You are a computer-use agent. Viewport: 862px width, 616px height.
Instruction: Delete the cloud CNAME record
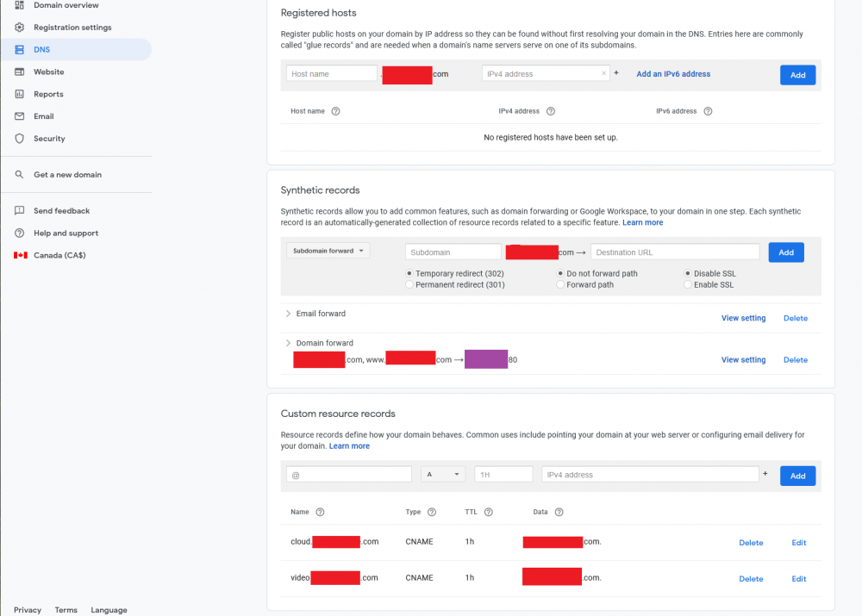tap(751, 543)
